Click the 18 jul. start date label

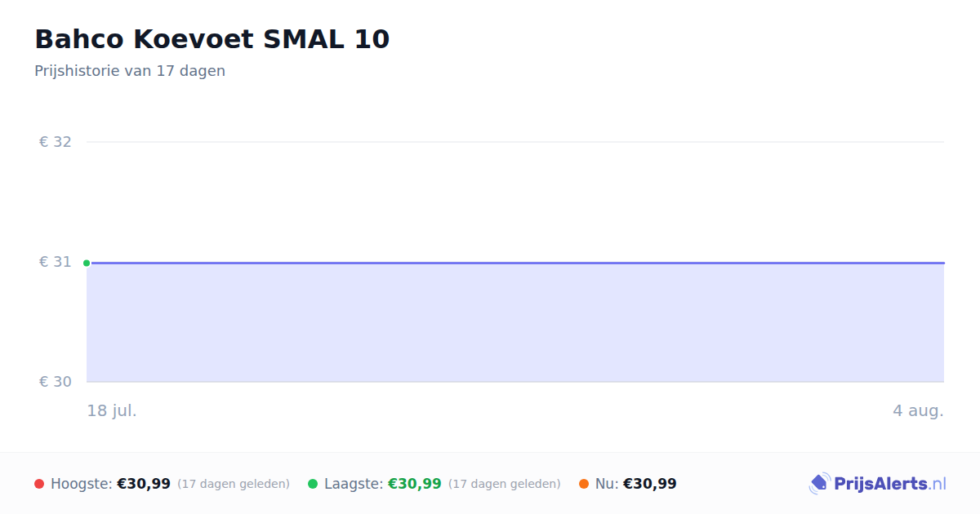point(112,410)
